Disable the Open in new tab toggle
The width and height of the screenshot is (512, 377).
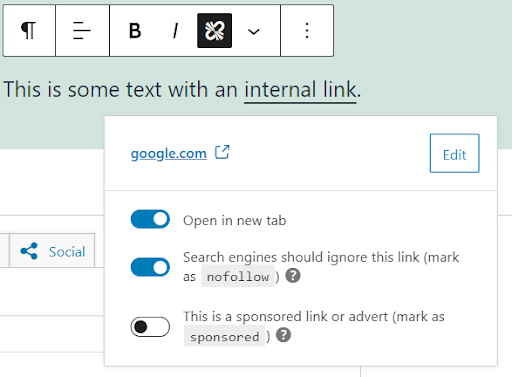tap(150, 219)
